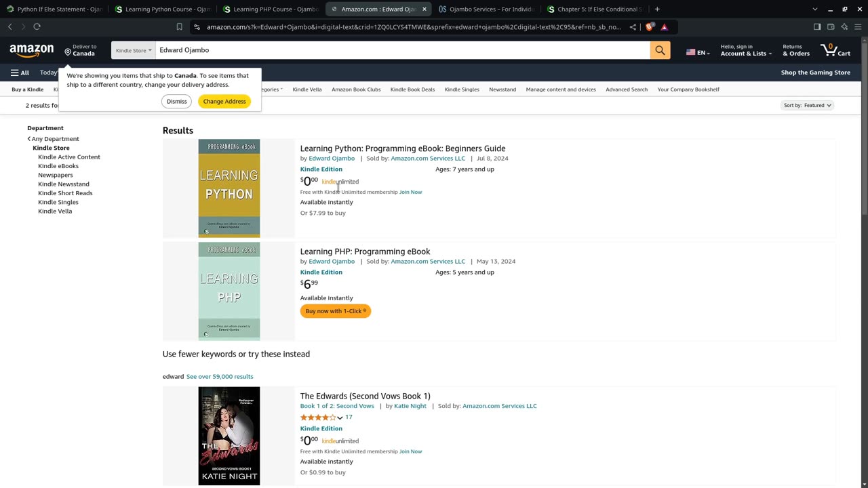Select Kindle Newsstand department

(x=64, y=184)
